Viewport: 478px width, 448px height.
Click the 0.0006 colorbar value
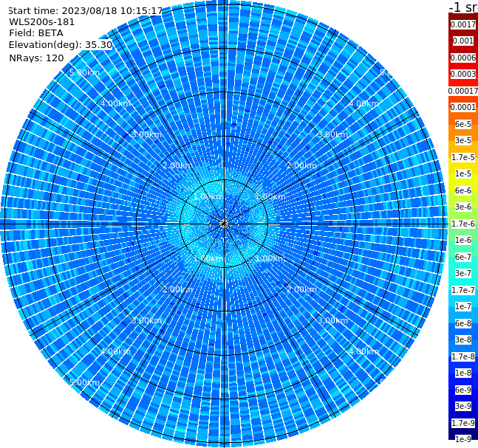point(463,58)
